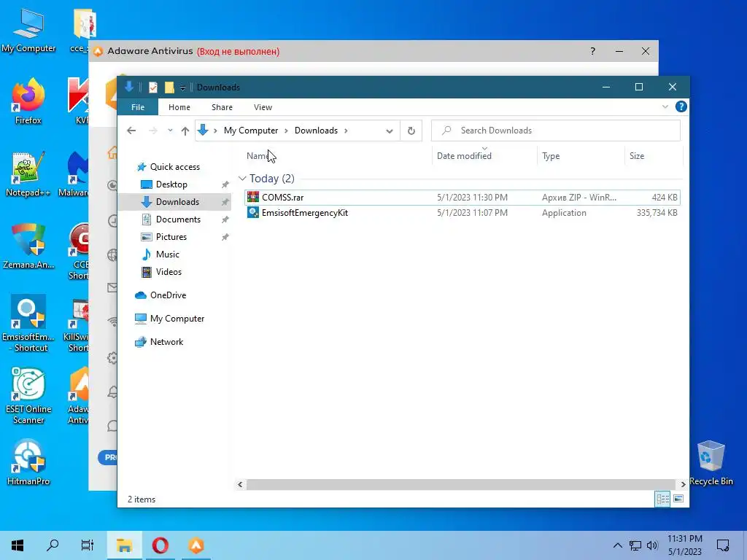Select the Zemana desktop icon

coord(28,246)
